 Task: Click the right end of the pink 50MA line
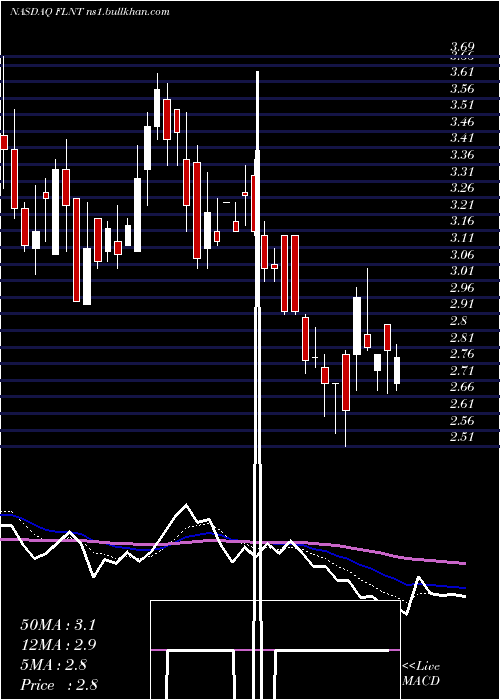[464, 564]
